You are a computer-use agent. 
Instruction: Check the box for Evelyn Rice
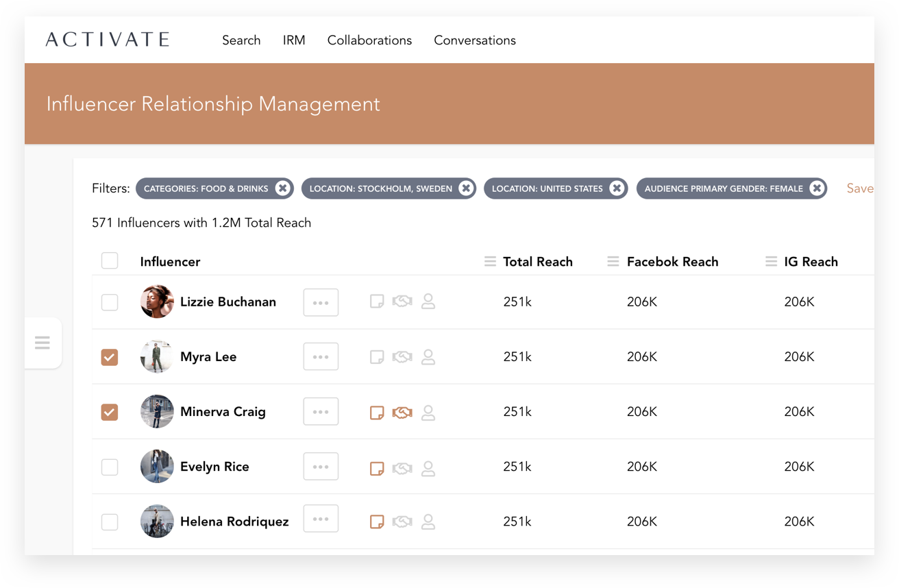(x=110, y=467)
